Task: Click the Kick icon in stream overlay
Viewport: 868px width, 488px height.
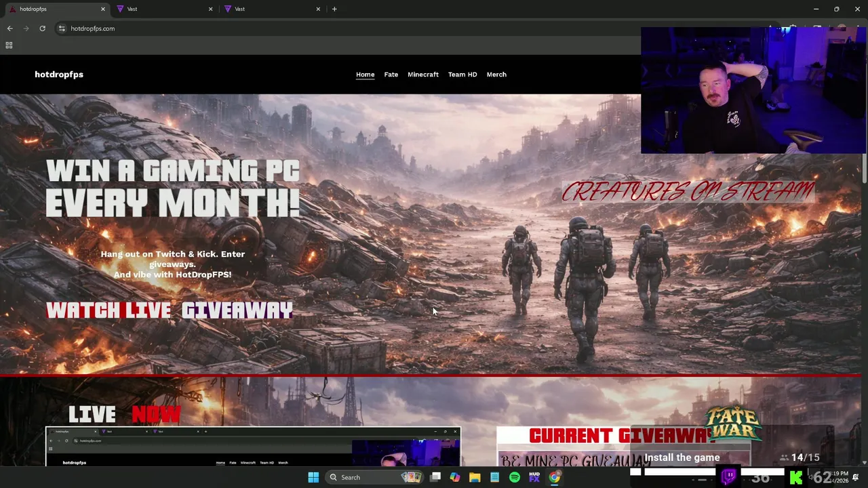Action: coord(795,478)
